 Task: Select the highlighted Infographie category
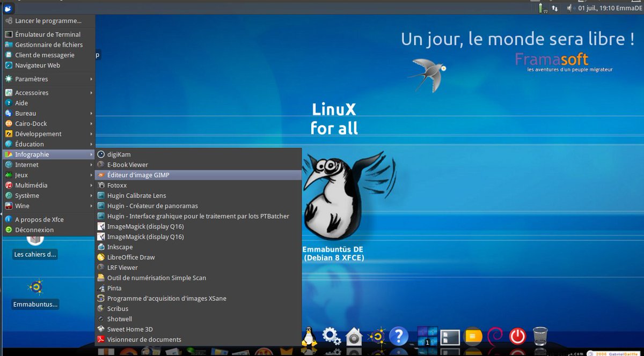(x=49, y=154)
